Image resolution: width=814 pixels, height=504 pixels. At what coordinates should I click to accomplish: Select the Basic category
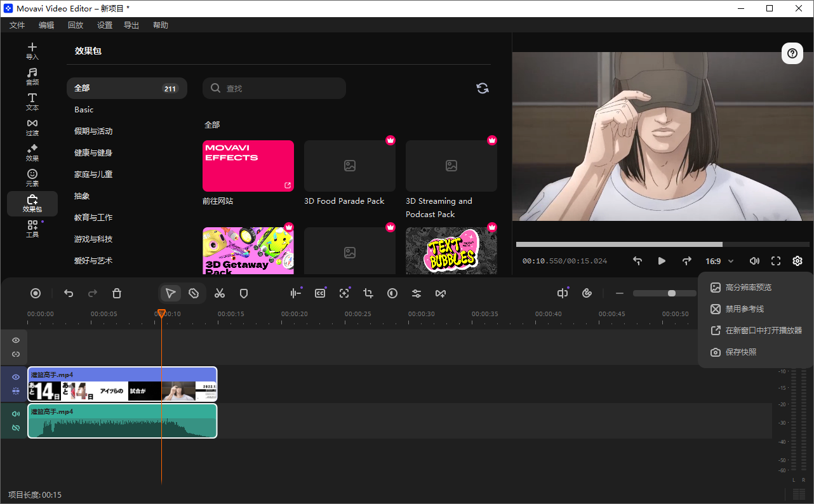pyautogui.click(x=127, y=110)
